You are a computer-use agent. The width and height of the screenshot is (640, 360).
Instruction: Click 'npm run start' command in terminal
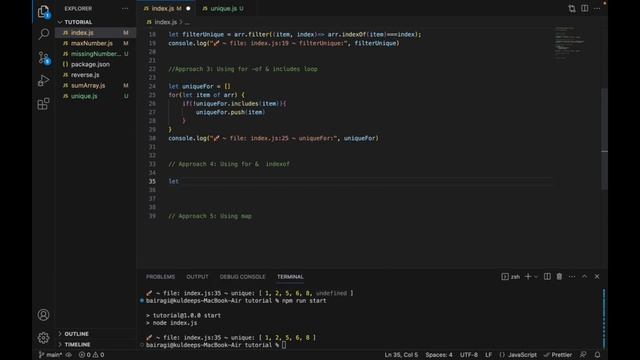pos(304,301)
